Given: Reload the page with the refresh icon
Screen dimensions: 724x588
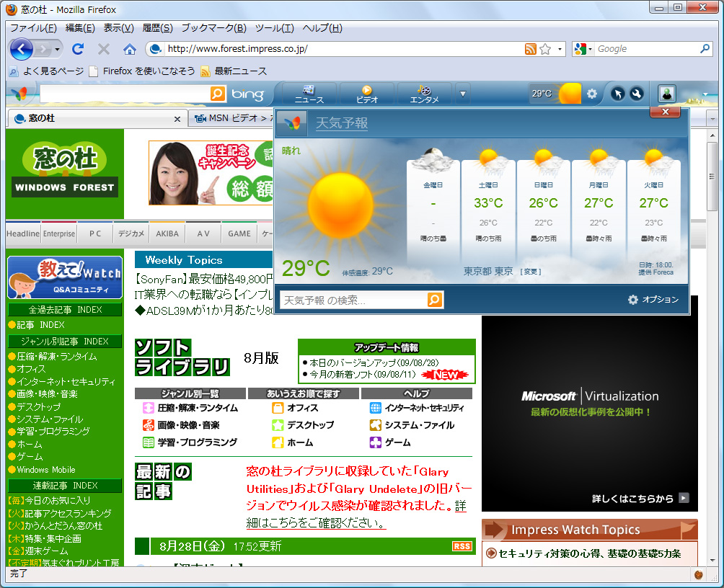Looking at the screenshot, I should pos(78,49).
